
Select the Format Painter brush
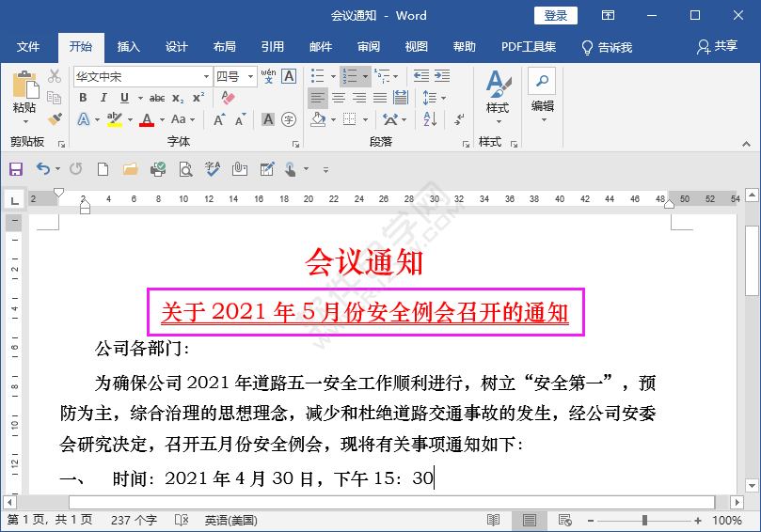click(x=55, y=118)
